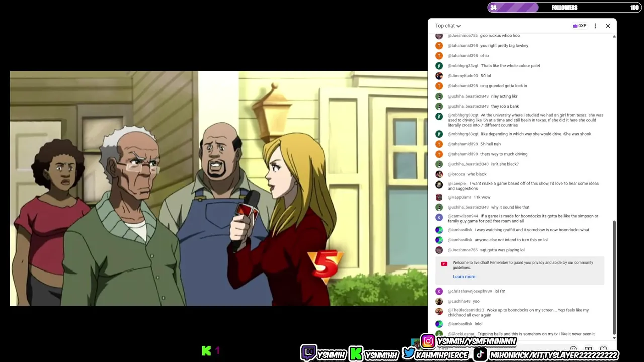Click @Luchiha48 avatar
The width and height of the screenshot is (644, 362).
coord(439,301)
